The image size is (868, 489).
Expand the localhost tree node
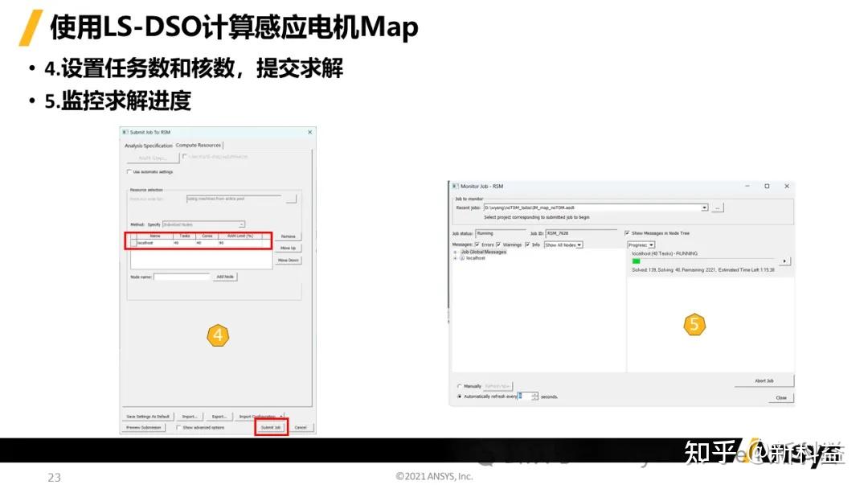[456, 258]
